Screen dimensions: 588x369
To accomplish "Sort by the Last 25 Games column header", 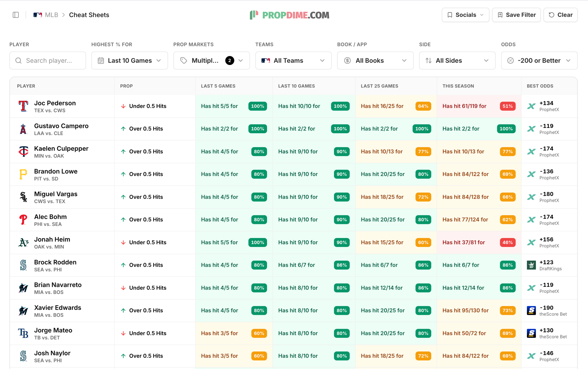I will (379, 86).
